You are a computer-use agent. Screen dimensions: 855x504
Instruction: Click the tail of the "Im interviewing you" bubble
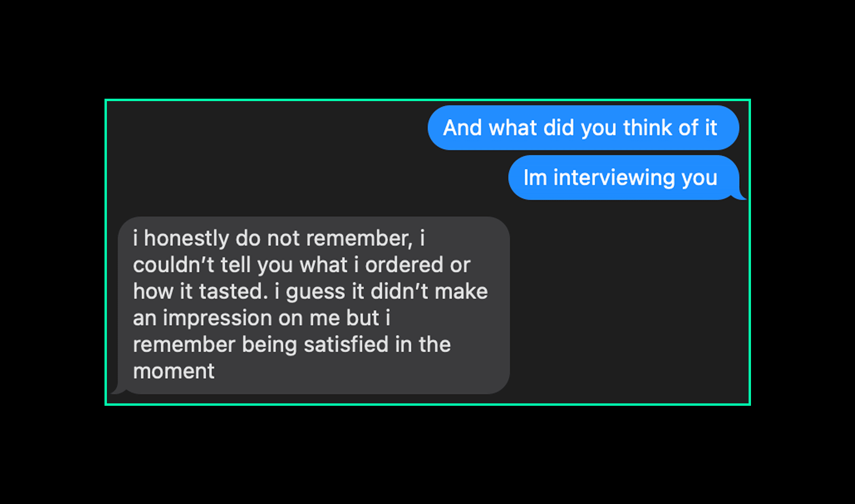click(741, 196)
